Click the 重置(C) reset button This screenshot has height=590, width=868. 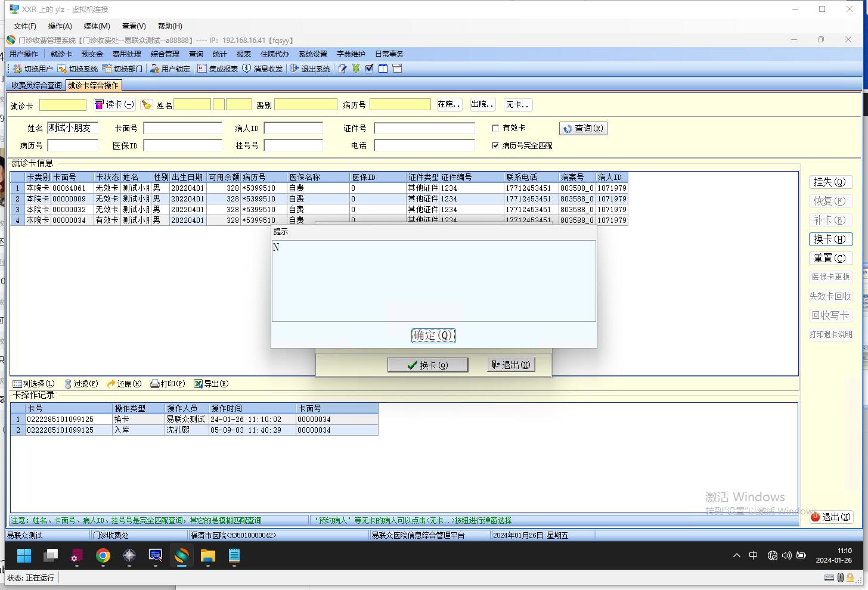pyautogui.click(x=830, y=258)
